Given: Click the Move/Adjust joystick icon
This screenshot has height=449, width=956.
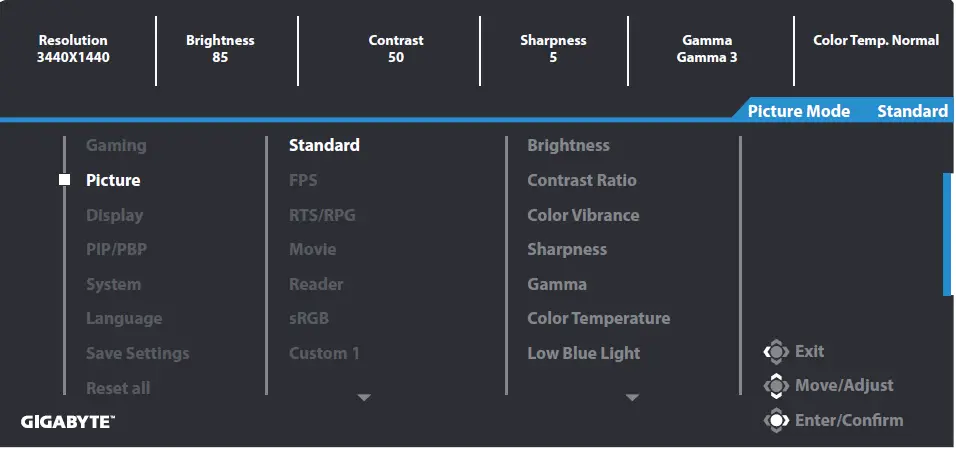Looking at the screenshot, I should click(x=776, y=386).
